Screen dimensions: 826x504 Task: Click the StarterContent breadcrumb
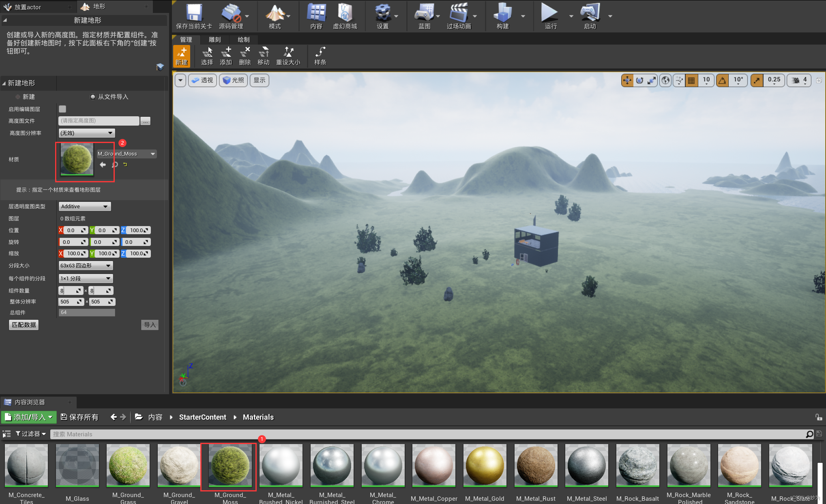pyautogui.click(x=203, y=417)
